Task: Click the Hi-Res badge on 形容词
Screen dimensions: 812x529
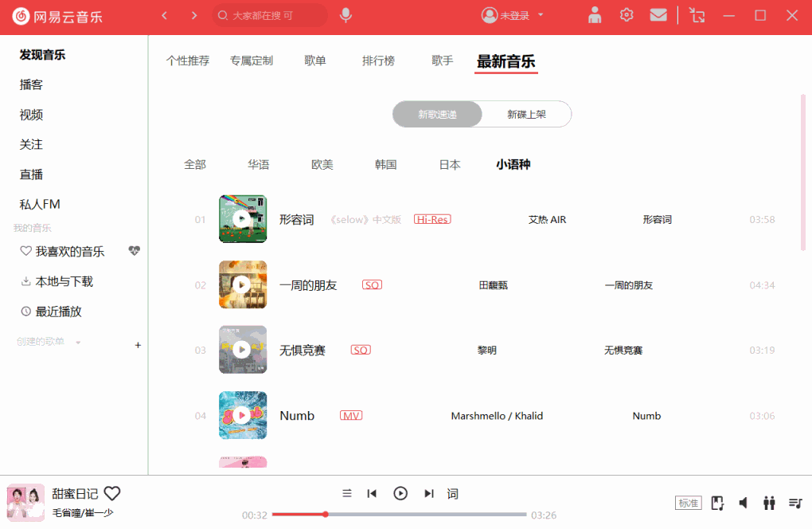Action: tap(432, 220)
